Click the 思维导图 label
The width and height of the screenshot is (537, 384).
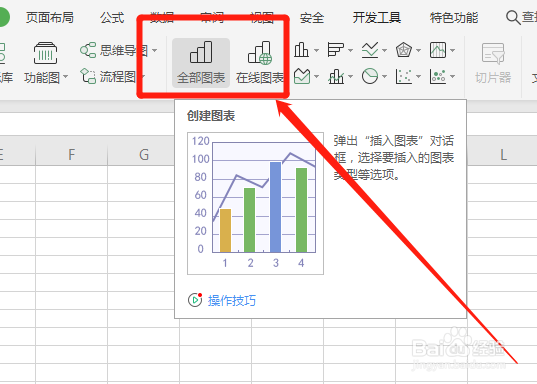click(124, 50)
